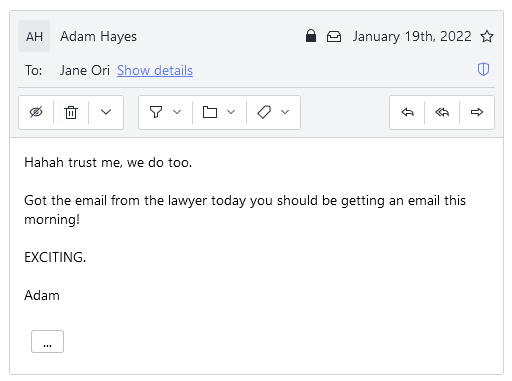This screenshot has height=381, width=512.
Task: Click recipient name Jane Ori
Action: [85, 70]
